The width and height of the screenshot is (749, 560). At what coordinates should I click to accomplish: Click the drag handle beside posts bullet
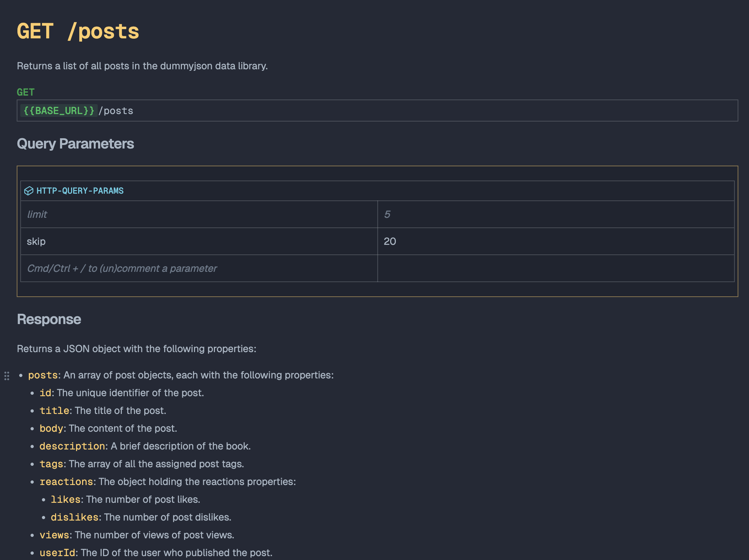7,376
